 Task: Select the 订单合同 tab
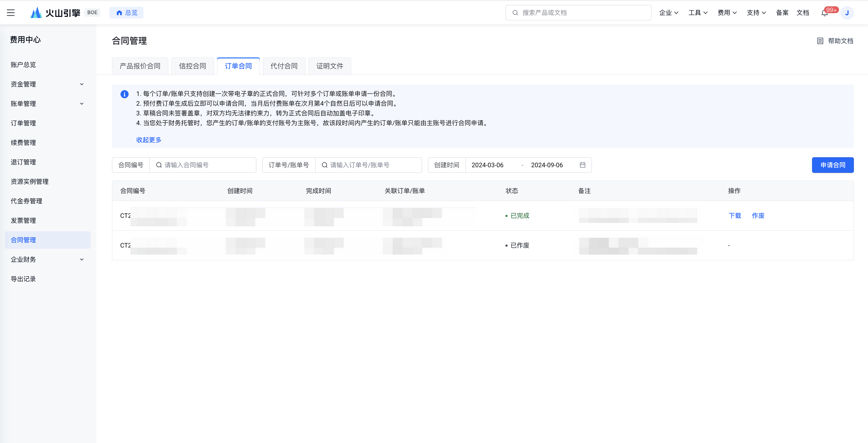[238, 66]
